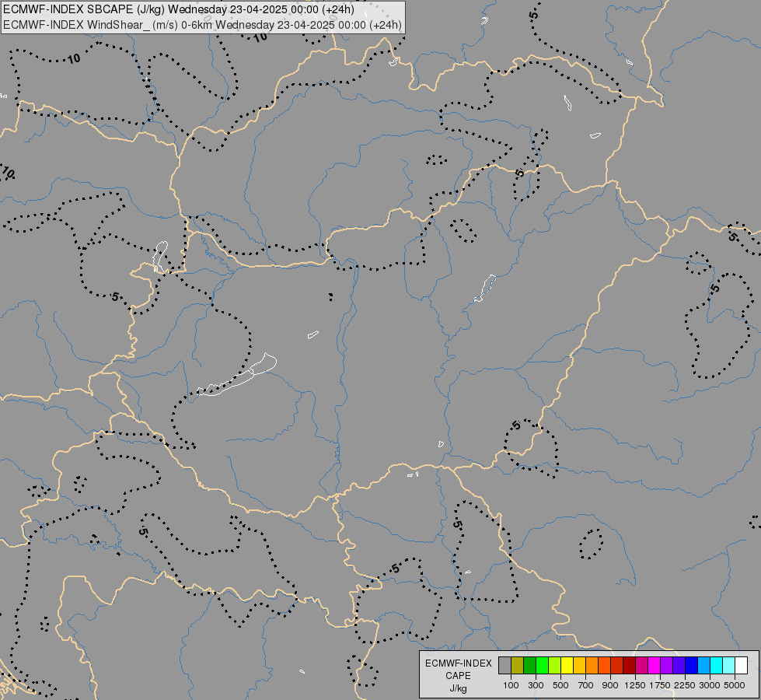The width and height of the screenshot is (761, 700).
Task: Click the 100 legend tick label
Action: point(511,685)
